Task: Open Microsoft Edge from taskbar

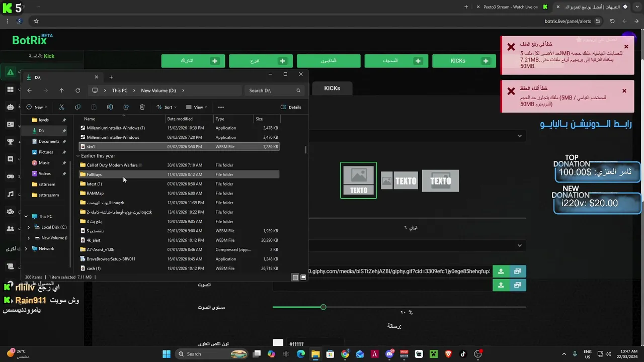Action: point(301,354)
